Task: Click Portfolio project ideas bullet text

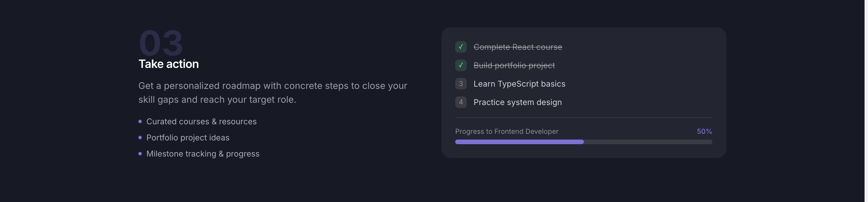Action: 188,138
